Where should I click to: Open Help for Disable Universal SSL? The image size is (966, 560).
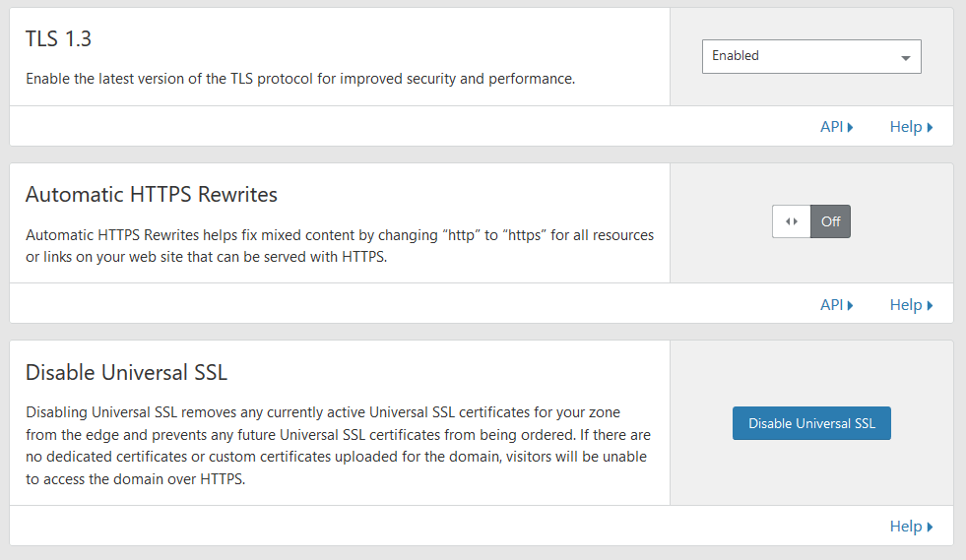click(911, 527)
